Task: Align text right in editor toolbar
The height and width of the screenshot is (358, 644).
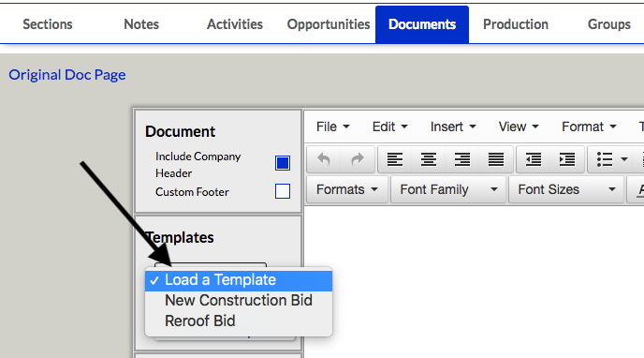Action: [x=462, y=159]
